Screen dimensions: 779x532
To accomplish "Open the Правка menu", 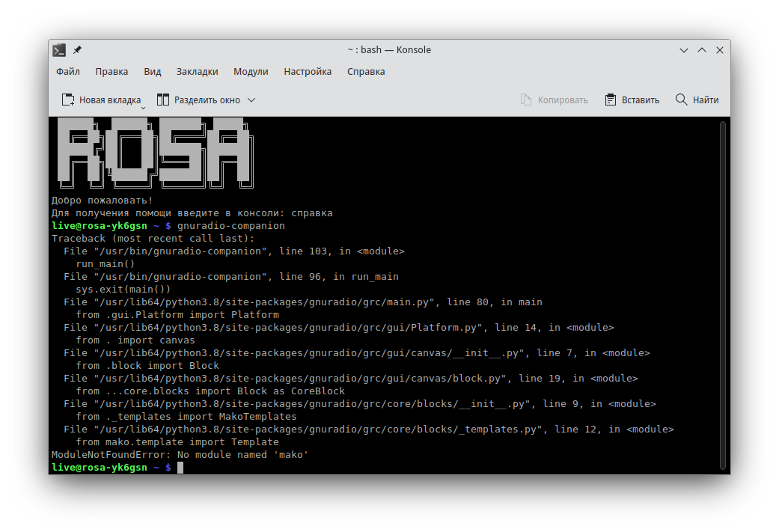I will point(111,72).
